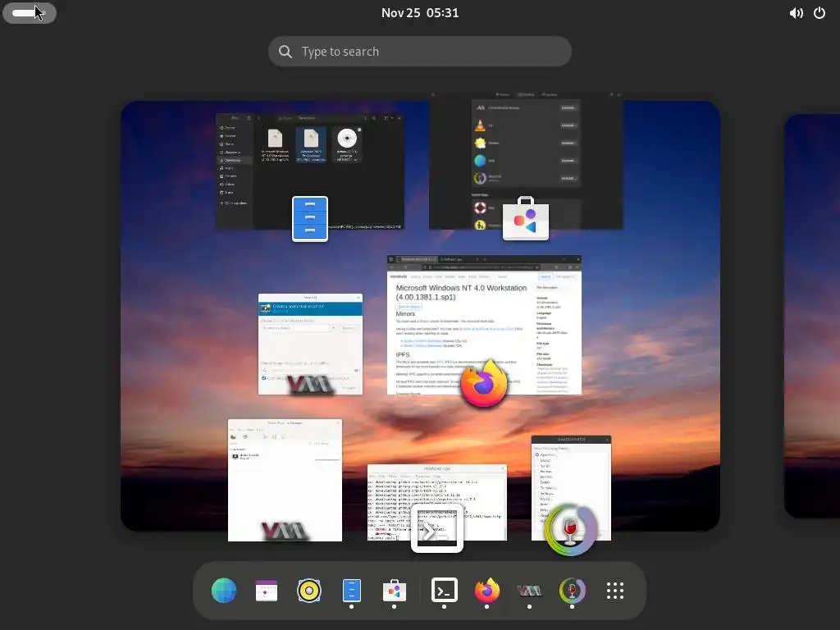
Task: Open Firefox from the dock
Action: pos(486,591)
